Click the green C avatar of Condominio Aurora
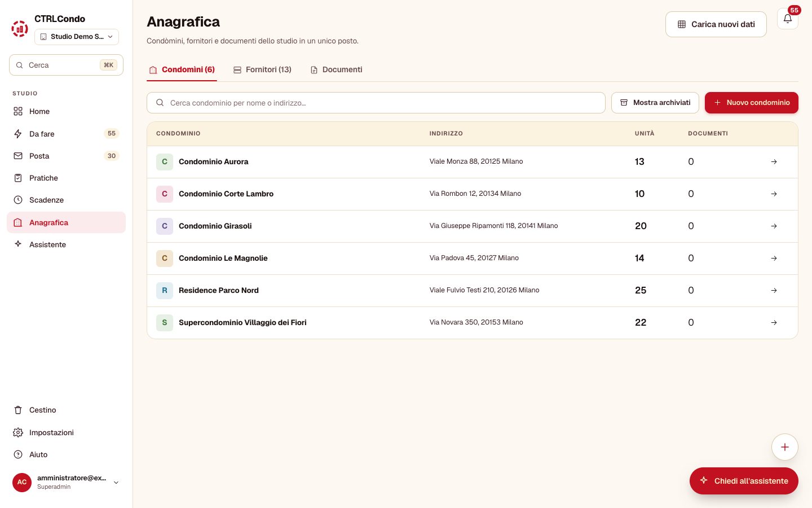Viewport: 812px width, 508px height. (x=165, y=161)
